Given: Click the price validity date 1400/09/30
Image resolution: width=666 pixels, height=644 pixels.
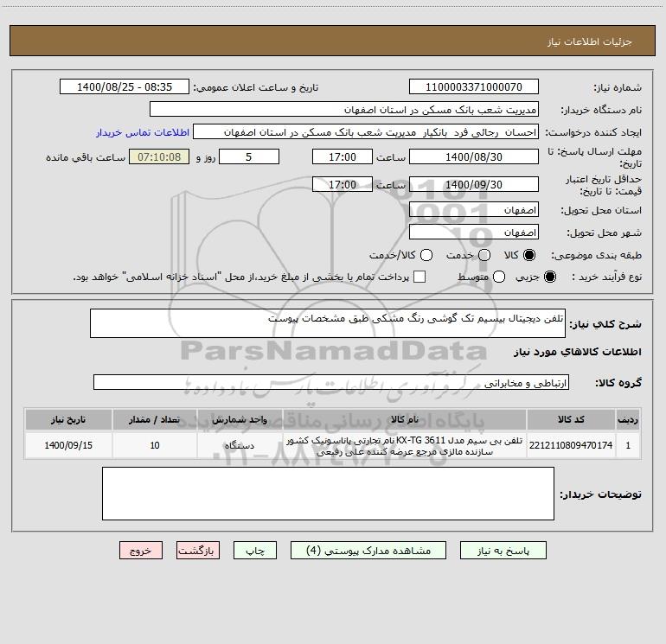Looking at the screenshot, I should (x=474, y=184).
